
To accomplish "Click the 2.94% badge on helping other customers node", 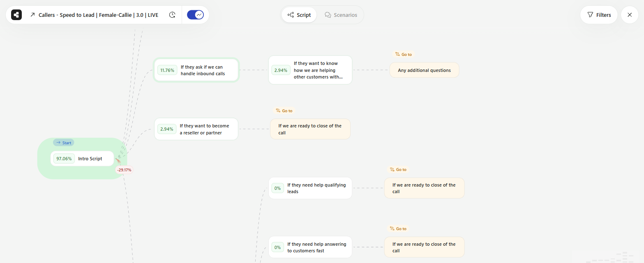I will [x=281, y=70].
